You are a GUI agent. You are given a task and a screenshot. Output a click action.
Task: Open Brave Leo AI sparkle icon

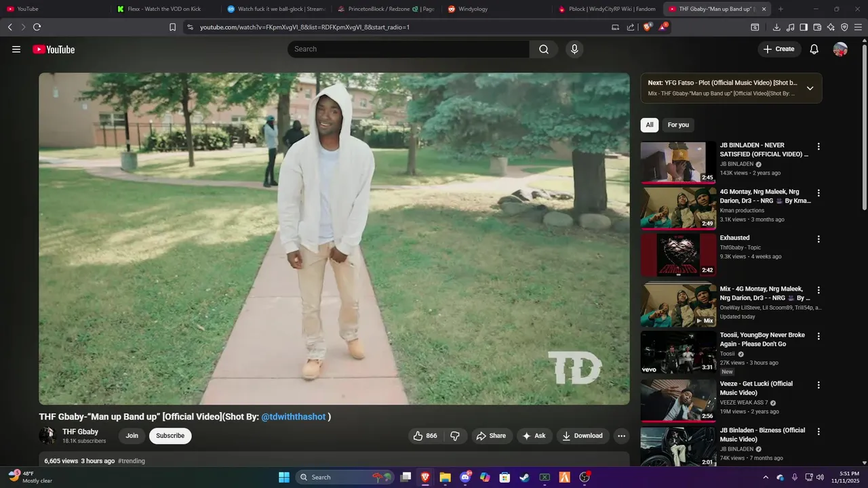831,27
